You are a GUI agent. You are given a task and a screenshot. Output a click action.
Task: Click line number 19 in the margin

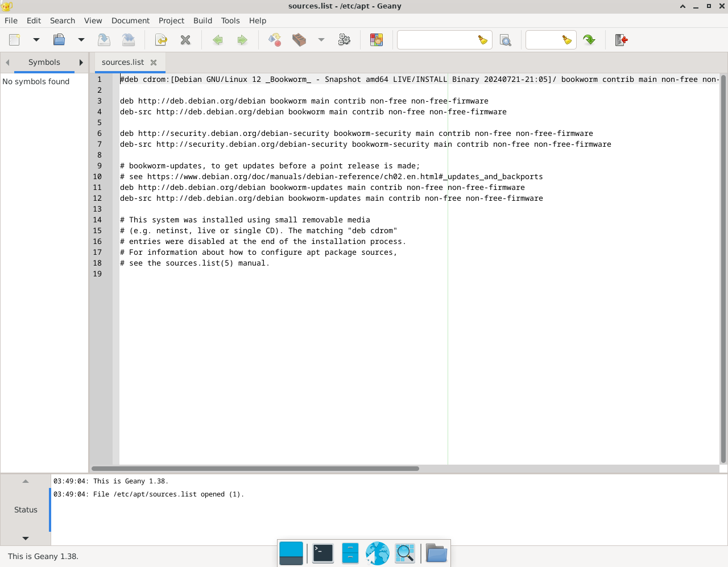coord(97,274)
